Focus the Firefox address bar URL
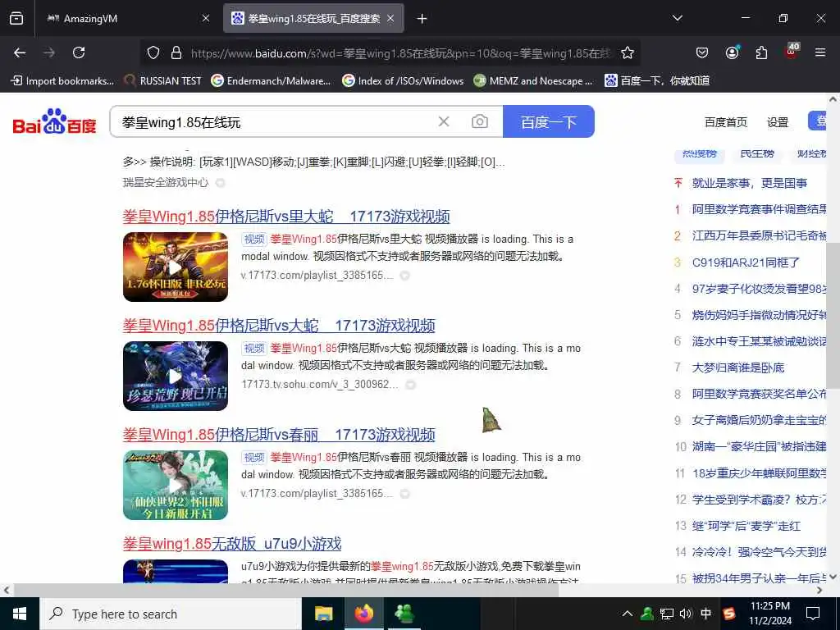Image resolution: width=840 pixels, height=630 pixels. tap(400, 53)
